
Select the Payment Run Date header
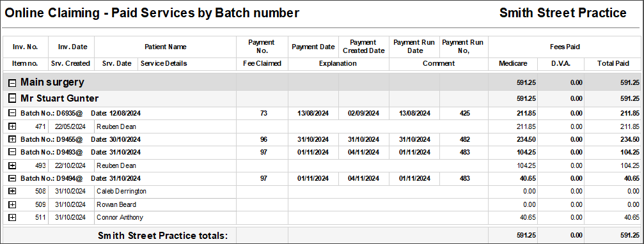(x=414, y=47)
